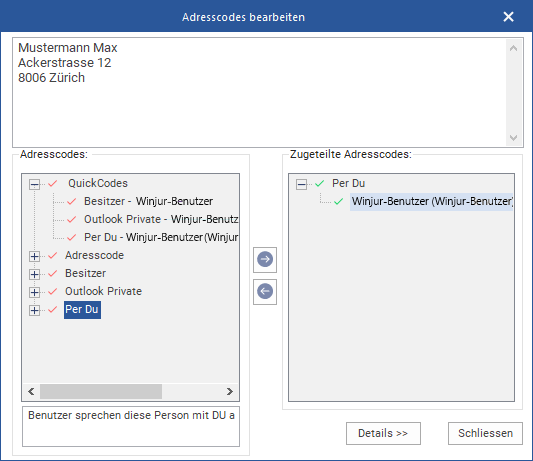This screenshot has width=533, height=461.
Task: Click green checkmark beside assigned Winjur-Benutzer
Action: point(339,202)
